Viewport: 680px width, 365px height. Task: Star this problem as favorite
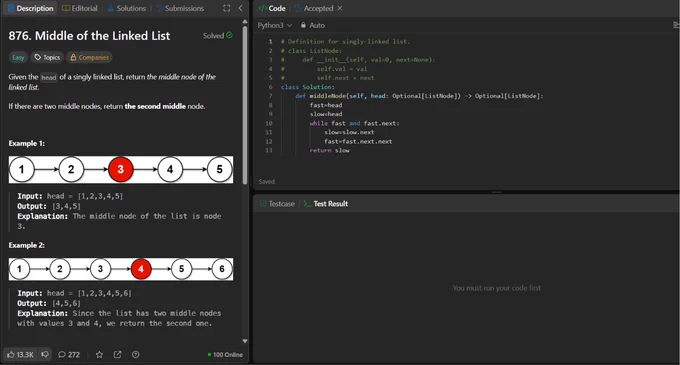(x=99, y=355)
